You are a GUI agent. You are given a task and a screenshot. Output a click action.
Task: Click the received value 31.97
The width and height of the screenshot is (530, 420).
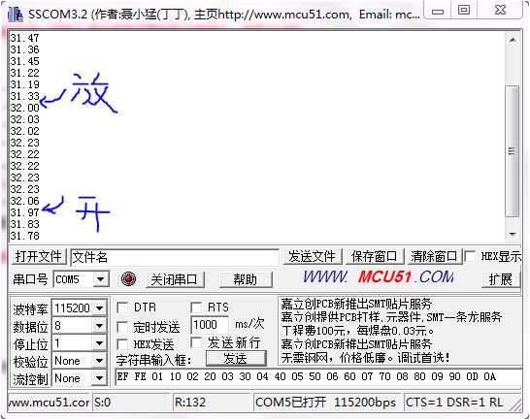click(x=24, y=212)
